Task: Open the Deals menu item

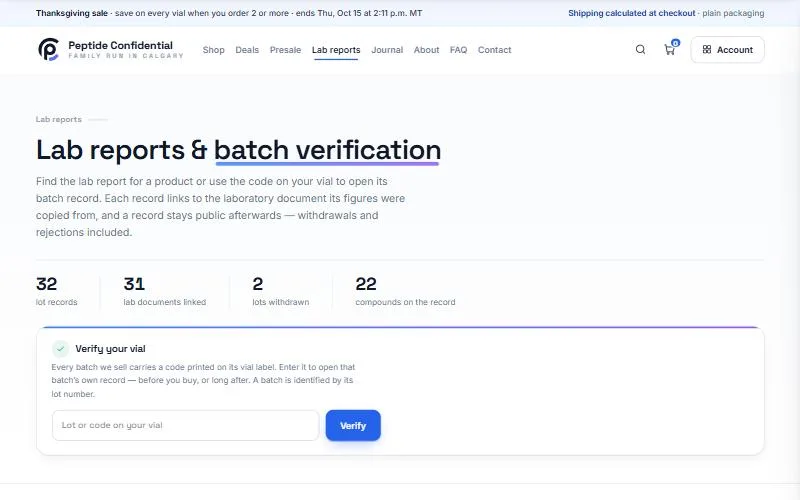Action: [247, 50]
